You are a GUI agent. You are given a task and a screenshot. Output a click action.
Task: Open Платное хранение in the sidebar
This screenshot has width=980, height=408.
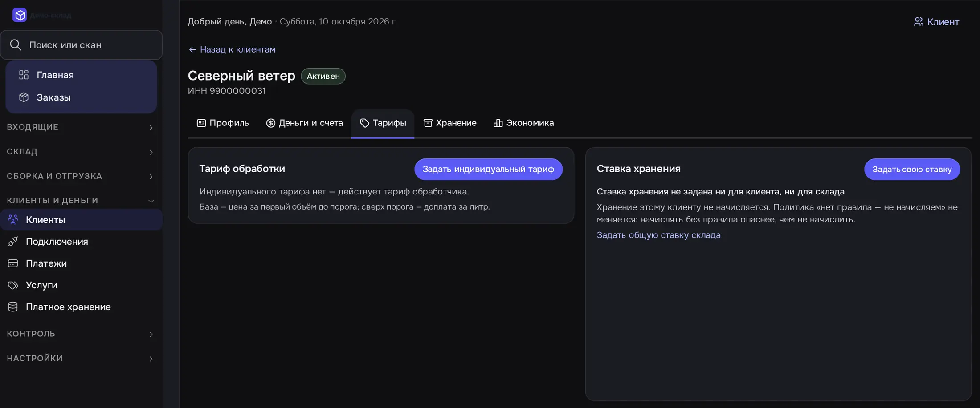coord(81,307)
